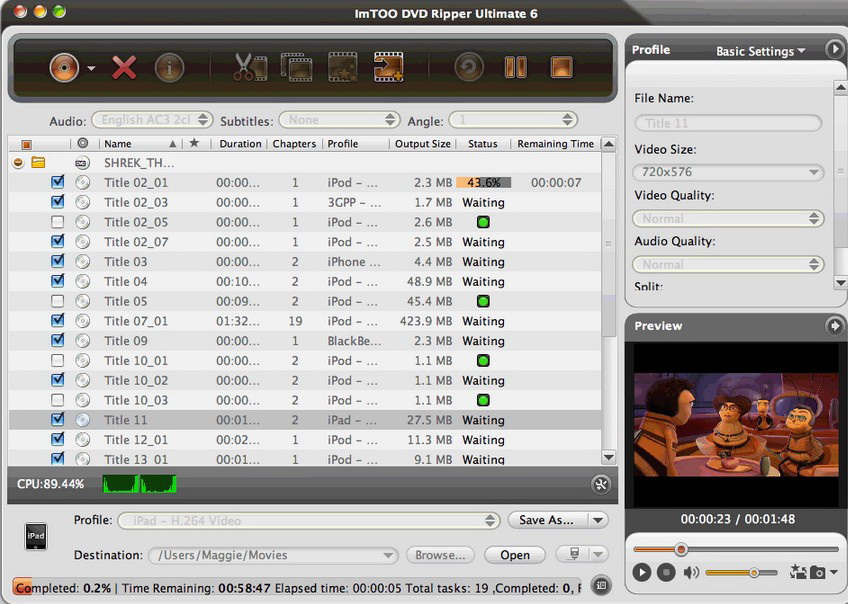Viewport: 848px width, 604px height.
Task: Delete selected title using red X icon
Action: click(x=123, y=68)
